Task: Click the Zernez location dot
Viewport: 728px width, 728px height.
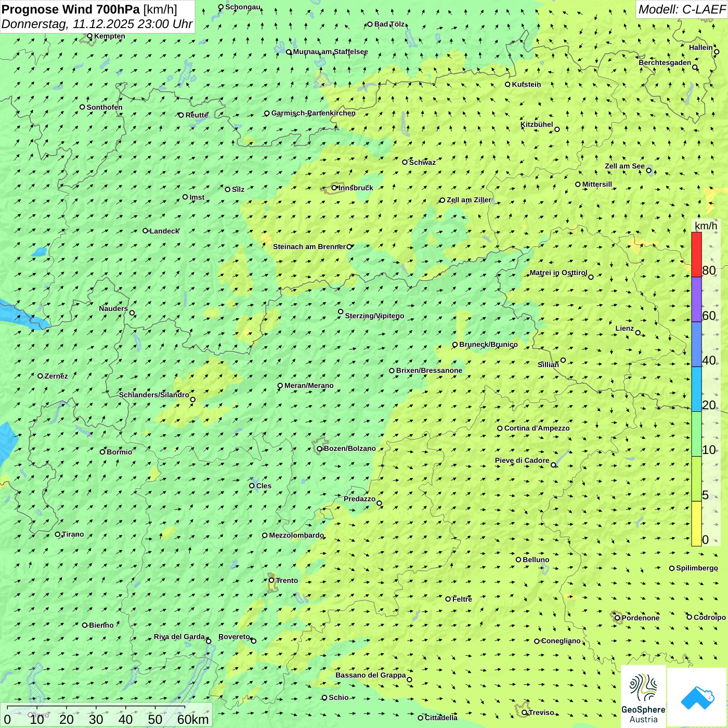Action: click(41, 376)
